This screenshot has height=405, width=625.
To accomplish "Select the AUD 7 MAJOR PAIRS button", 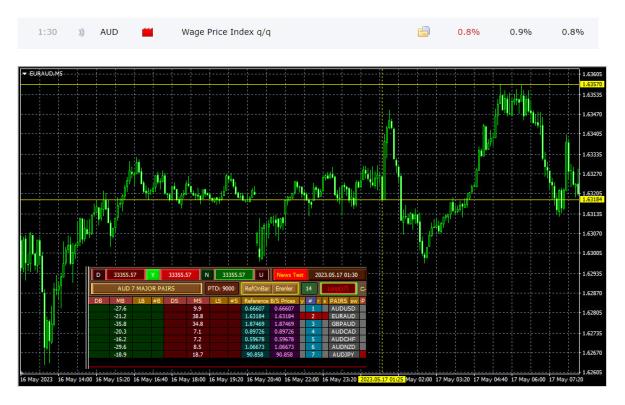I will click(x=146, y=288).
